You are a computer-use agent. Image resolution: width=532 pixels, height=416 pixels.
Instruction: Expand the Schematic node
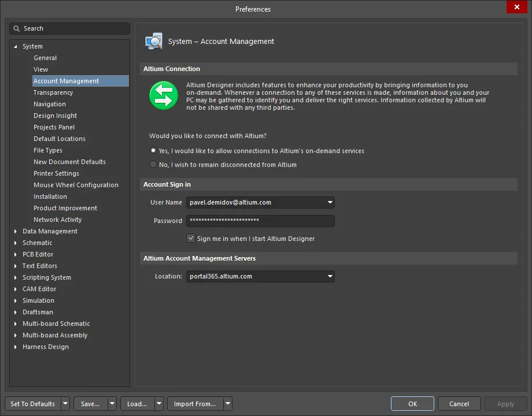[x=15, y=243]
